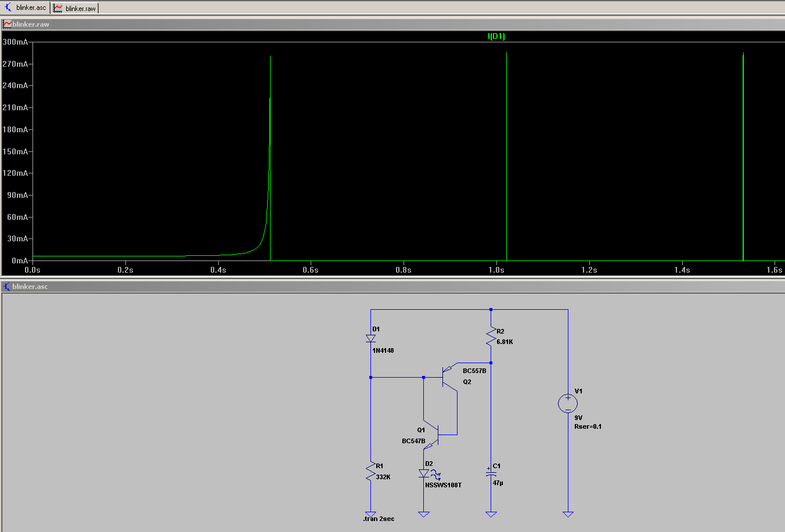The width and height of the screenshot is (785, 532).
Task: Click the NSSWS108T LED label
Action: coord(443,485)
